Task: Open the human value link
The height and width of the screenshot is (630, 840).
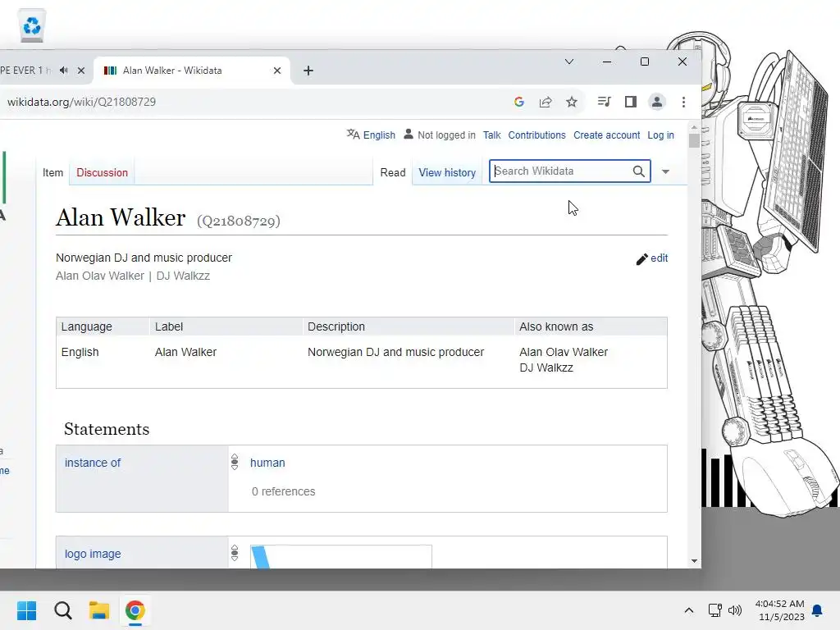Action: point(267,463)
